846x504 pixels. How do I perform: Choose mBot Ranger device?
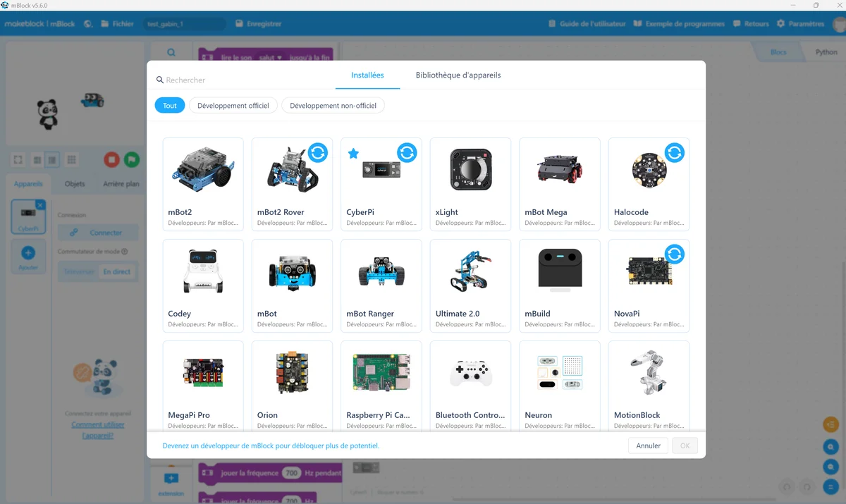381,285
